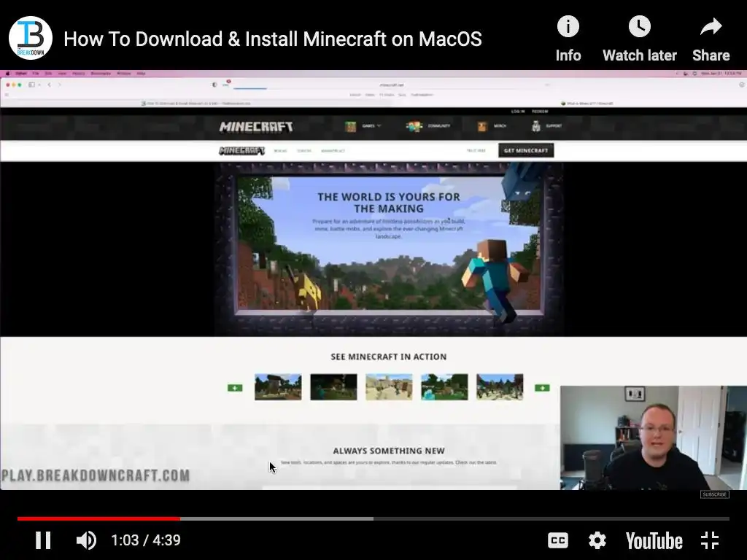Select the desert village thumbnail
The width and height of the screenshot is (747, 560).
coord(389,386)
